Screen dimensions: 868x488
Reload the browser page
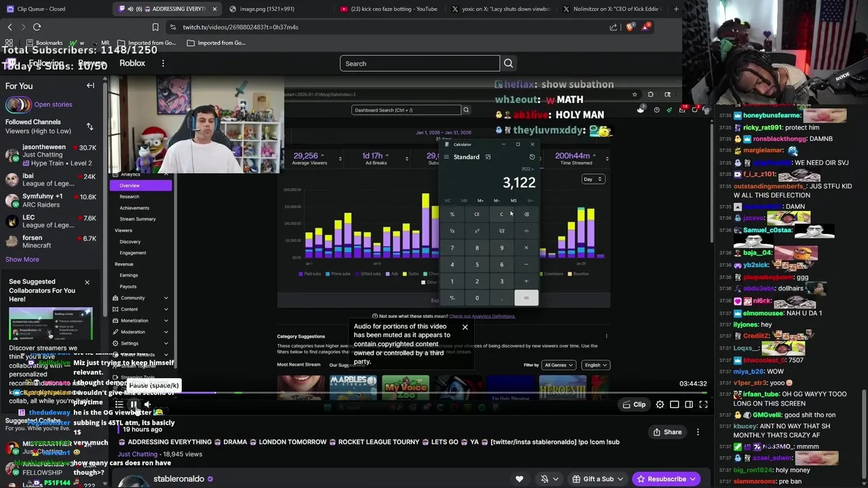click(37, 27)
